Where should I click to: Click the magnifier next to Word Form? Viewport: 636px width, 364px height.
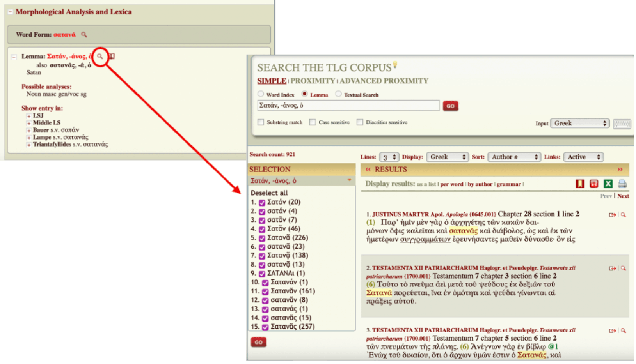coord(84,35)
